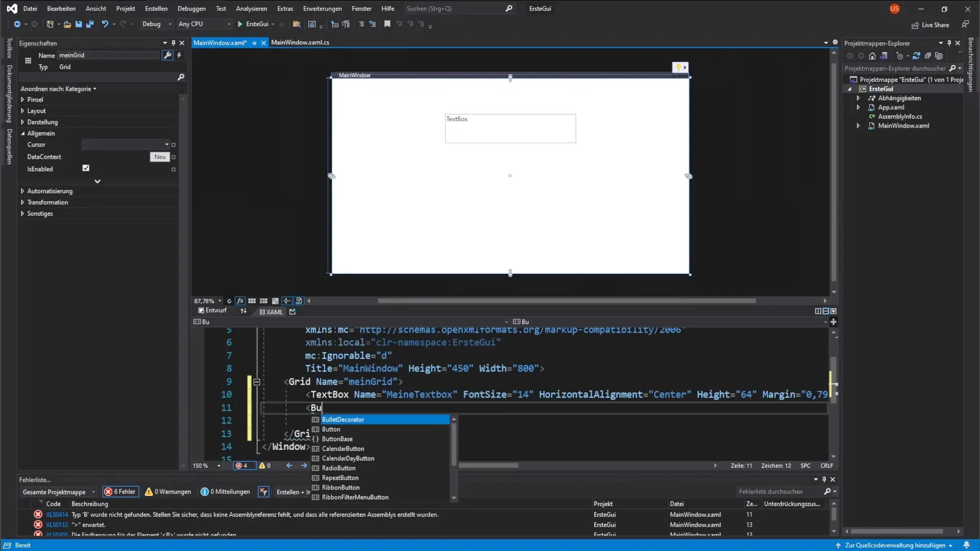Collapse all items in Projektmappen-Explorer

point(927,56)
